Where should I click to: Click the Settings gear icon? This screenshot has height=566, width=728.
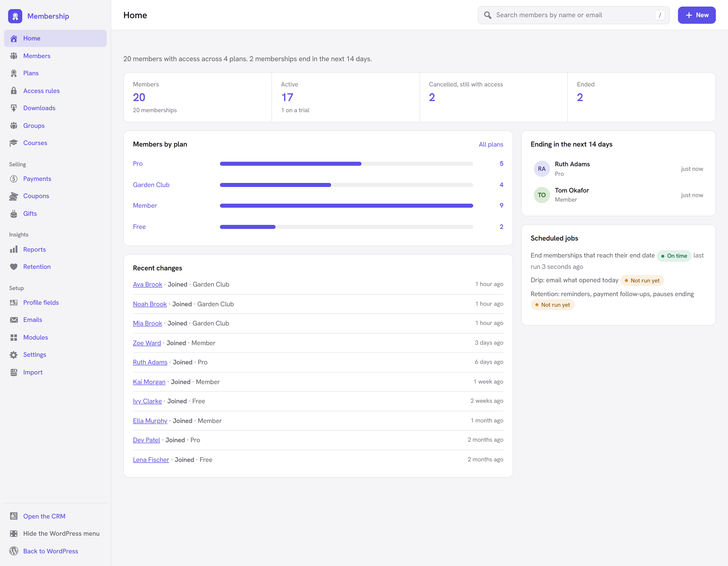tap(14, 355)
